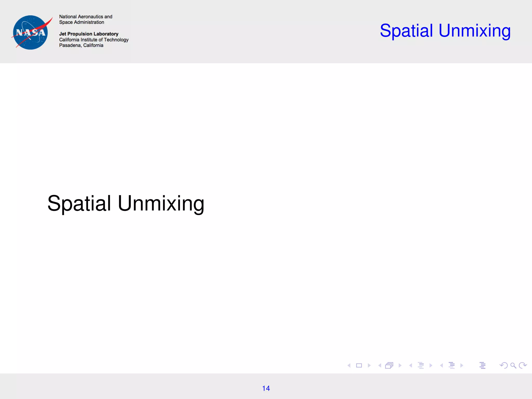Click the stacked frames navigation icon

click(x=389, y=365)
